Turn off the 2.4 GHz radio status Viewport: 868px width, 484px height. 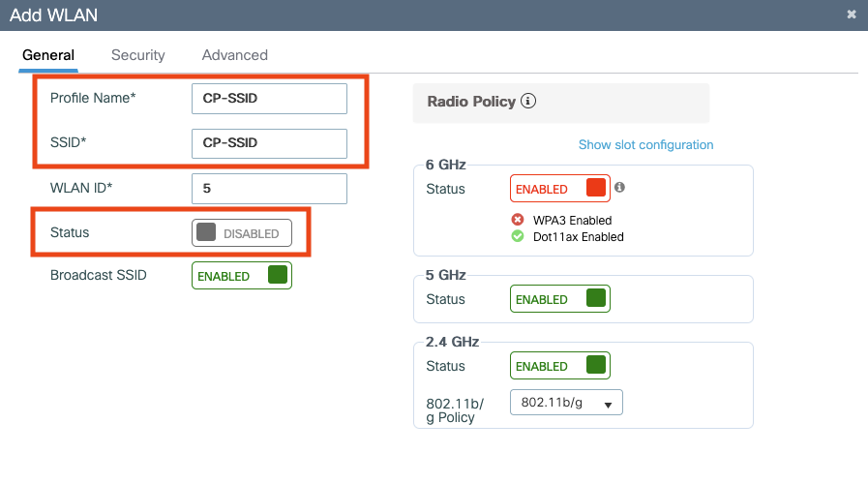pyautogui.click(x=559, y=366)
